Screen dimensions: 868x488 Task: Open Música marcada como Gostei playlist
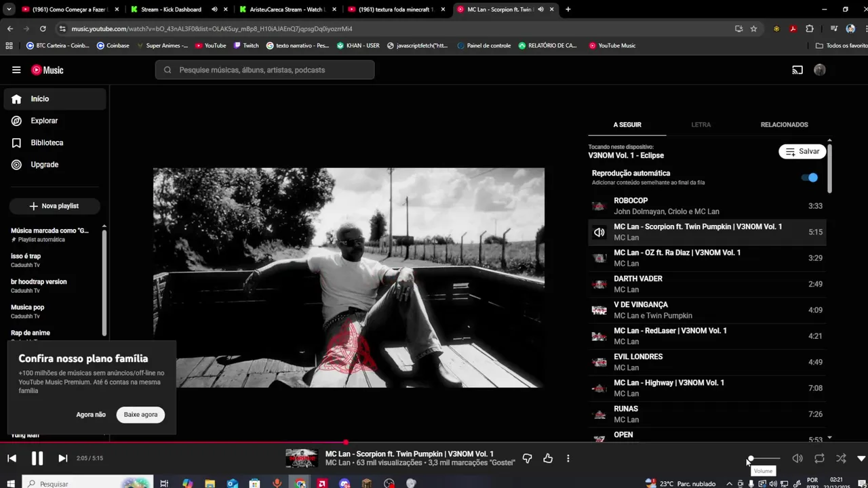(x=50, y=235)
